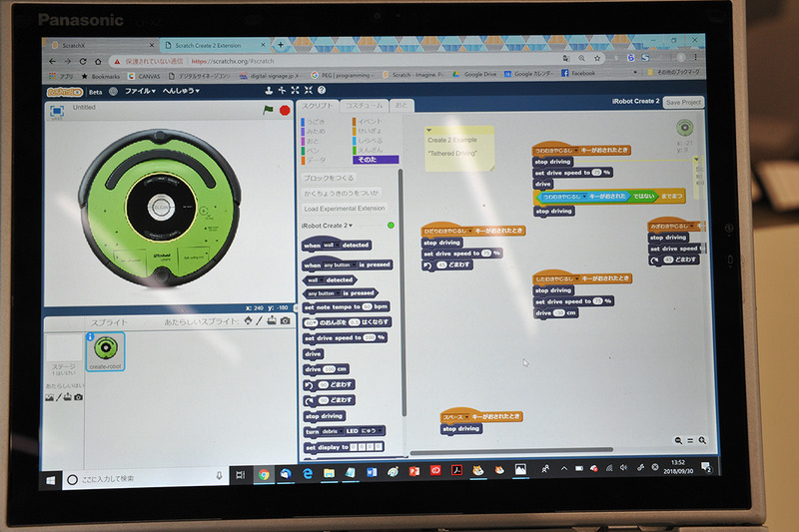Select the イベント block category
Viewport: 799px width, 532px height.
tap(368, 121)
